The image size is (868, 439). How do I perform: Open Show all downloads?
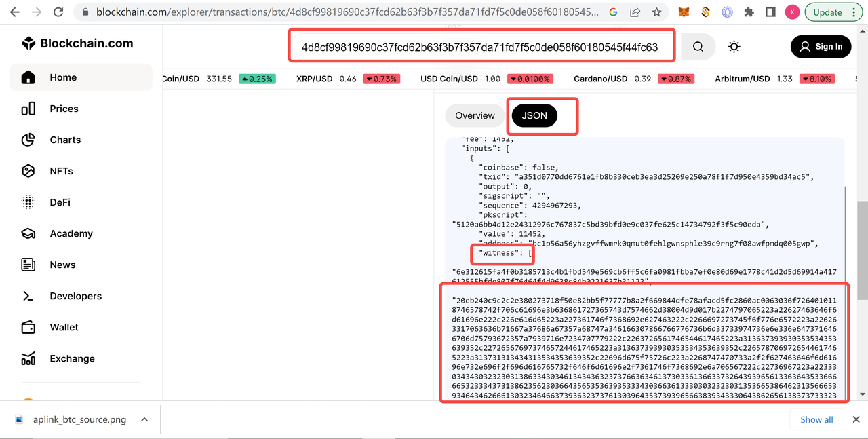coord(816,419)
